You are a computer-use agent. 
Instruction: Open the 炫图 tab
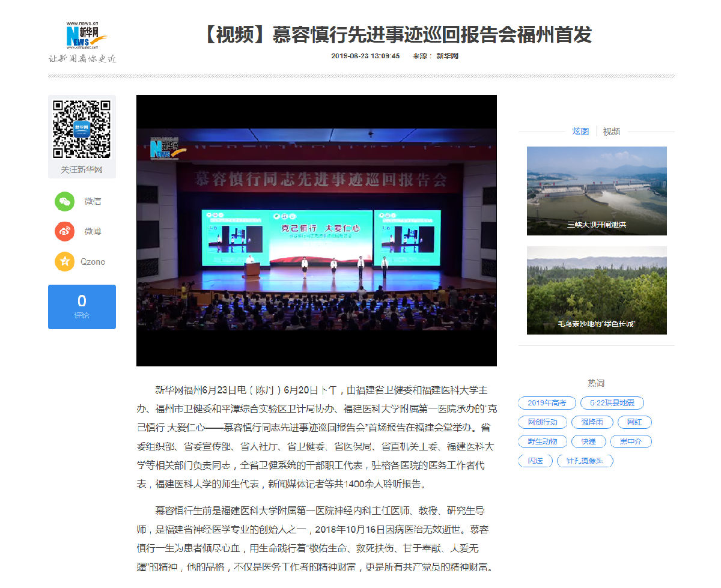click(x=580, y=131)
